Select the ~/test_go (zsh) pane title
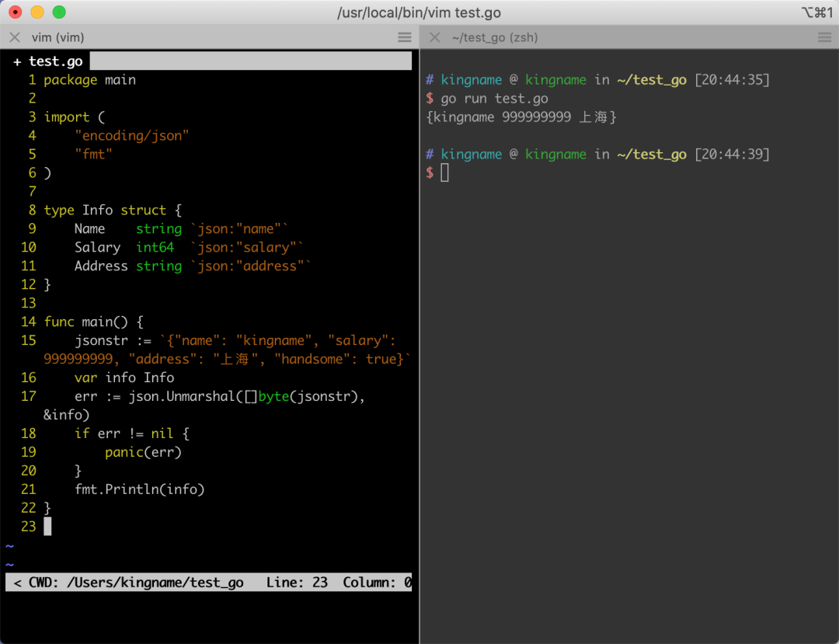This screenshot has height=644, width=839. 495,37
